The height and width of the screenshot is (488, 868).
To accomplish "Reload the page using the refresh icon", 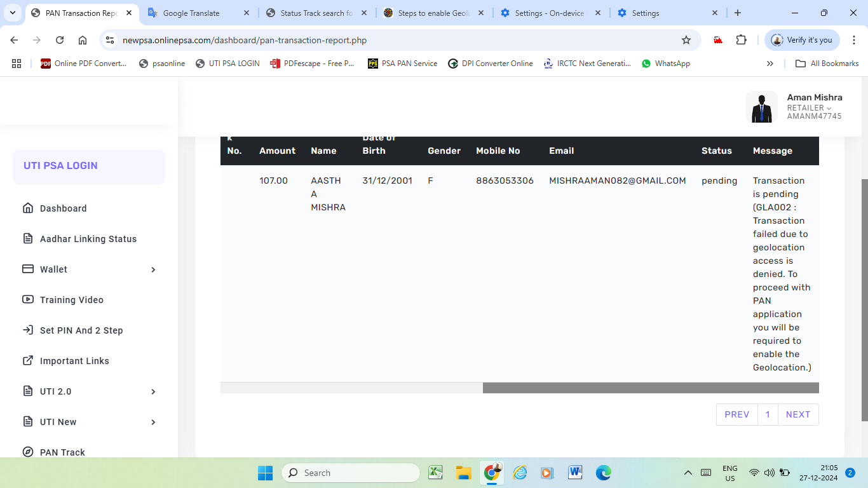I will [x=60, y=40].
